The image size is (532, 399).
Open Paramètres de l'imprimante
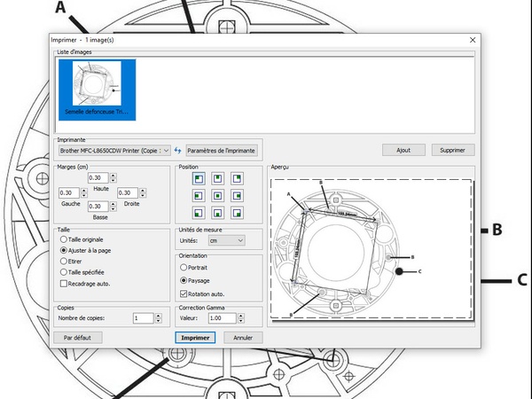(221, 150)
